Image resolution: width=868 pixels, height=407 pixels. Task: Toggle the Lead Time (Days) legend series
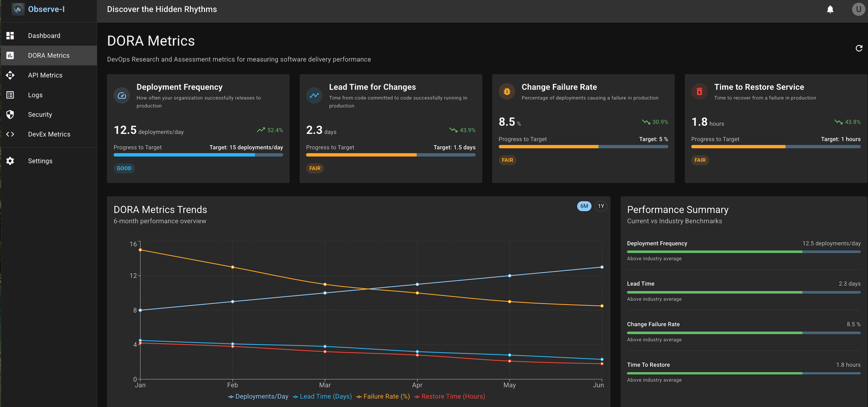[x=322, y=397]
